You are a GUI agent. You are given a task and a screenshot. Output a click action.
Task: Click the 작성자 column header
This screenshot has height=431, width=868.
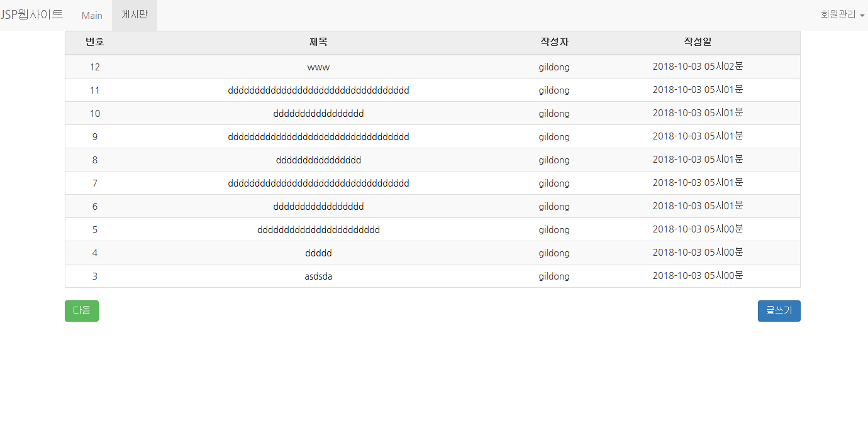coord(554,42)
